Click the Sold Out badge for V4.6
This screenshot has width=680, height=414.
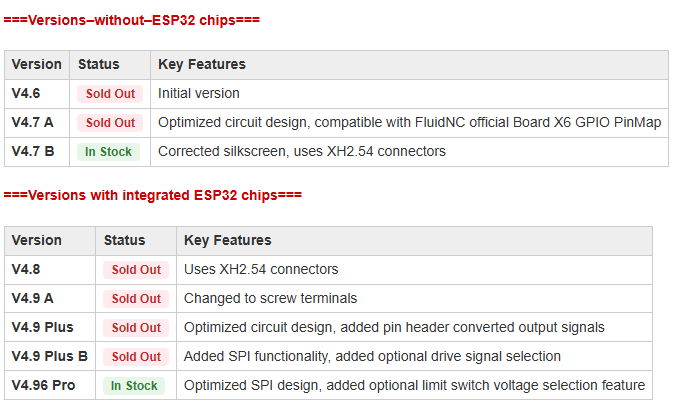coord(110,94)
